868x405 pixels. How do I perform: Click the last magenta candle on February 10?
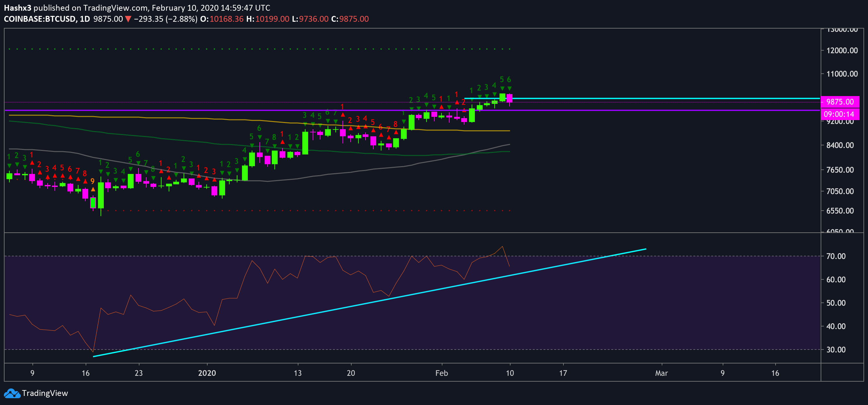(510, 98)
